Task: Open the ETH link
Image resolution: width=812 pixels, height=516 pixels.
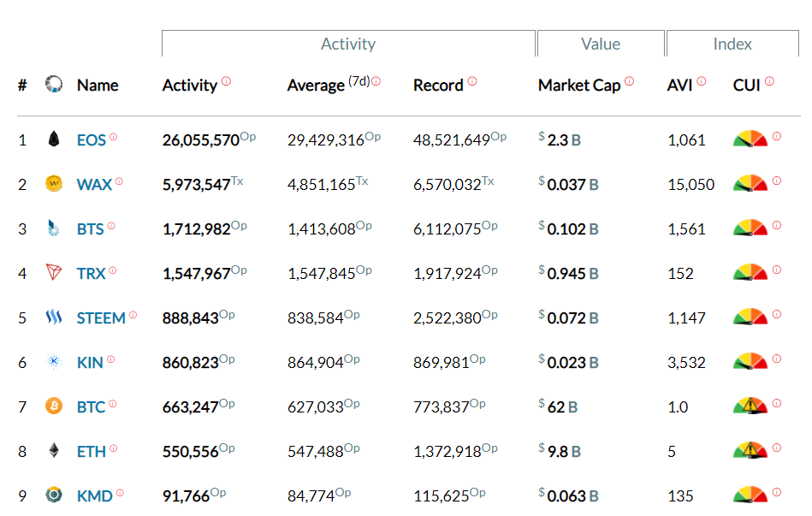Action: (92, 452)
